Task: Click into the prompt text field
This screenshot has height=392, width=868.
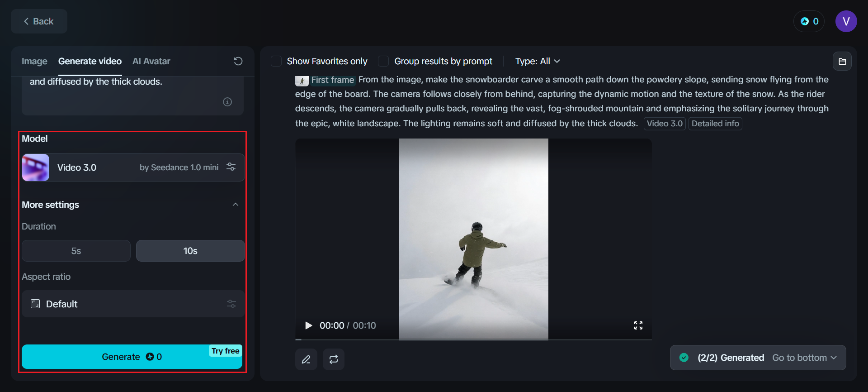Action: point(133,95)
